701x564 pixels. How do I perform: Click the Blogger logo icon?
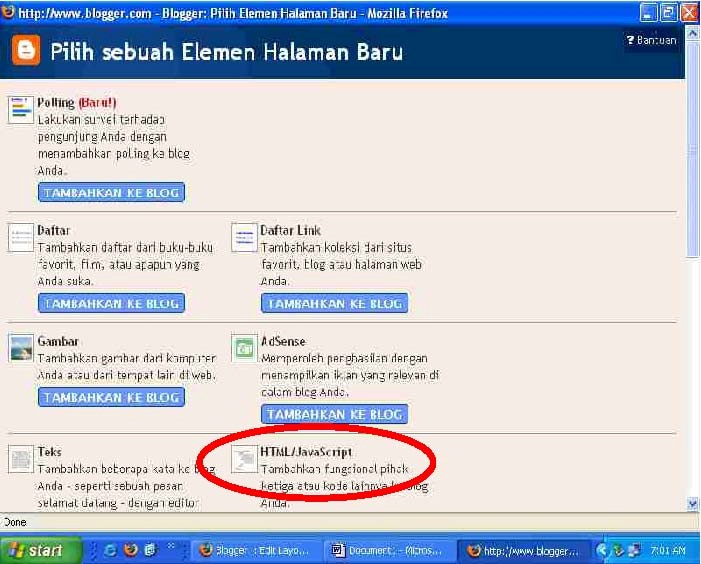coord(26,51)
